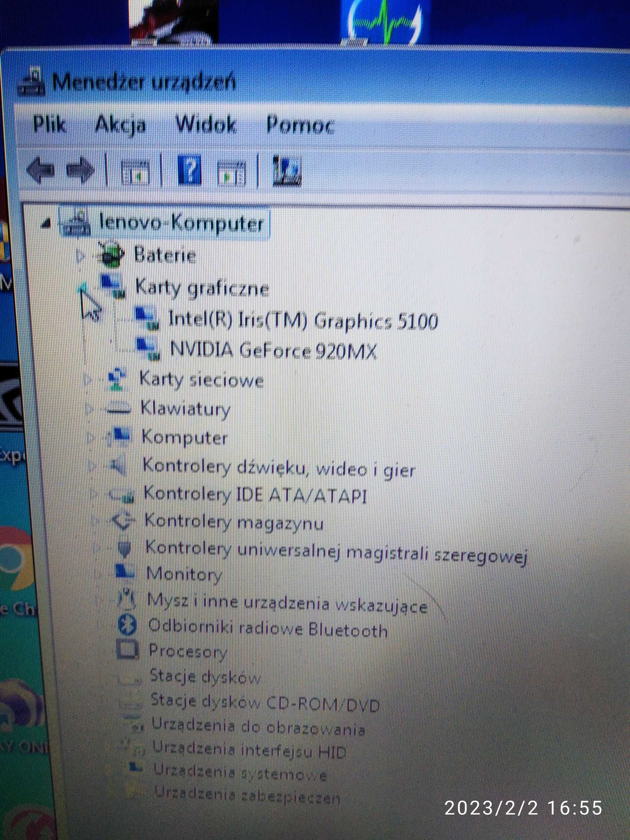Select Intel(R) Iris(TM) Graphics 5100
The image size is (630, 840).
pyautogui.click(x=303, y=321)
